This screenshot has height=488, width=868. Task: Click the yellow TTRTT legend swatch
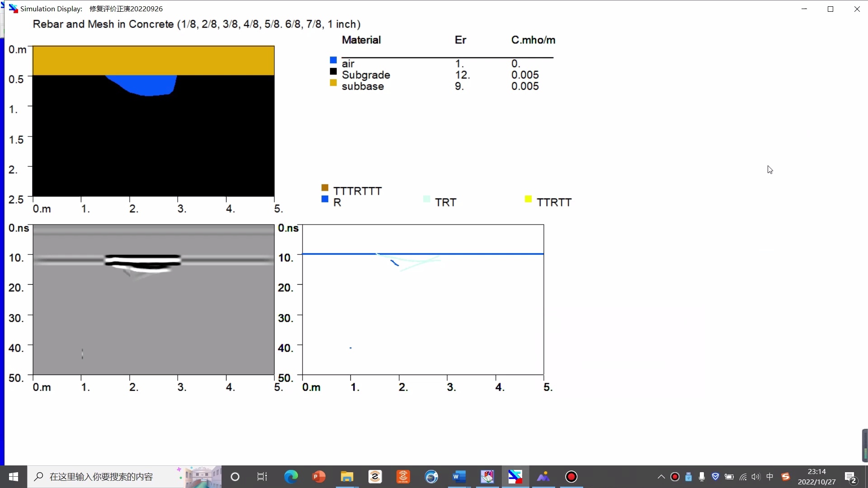[528, 199]
